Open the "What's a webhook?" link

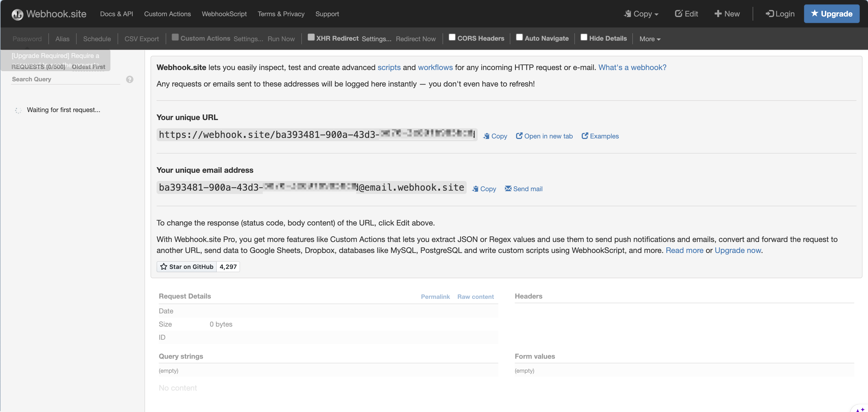pos(632,67)
